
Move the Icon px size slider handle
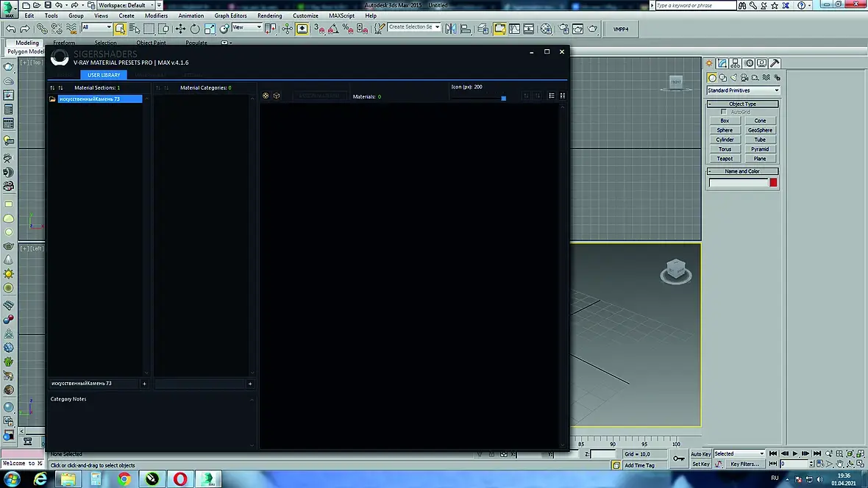pos(503,98)
